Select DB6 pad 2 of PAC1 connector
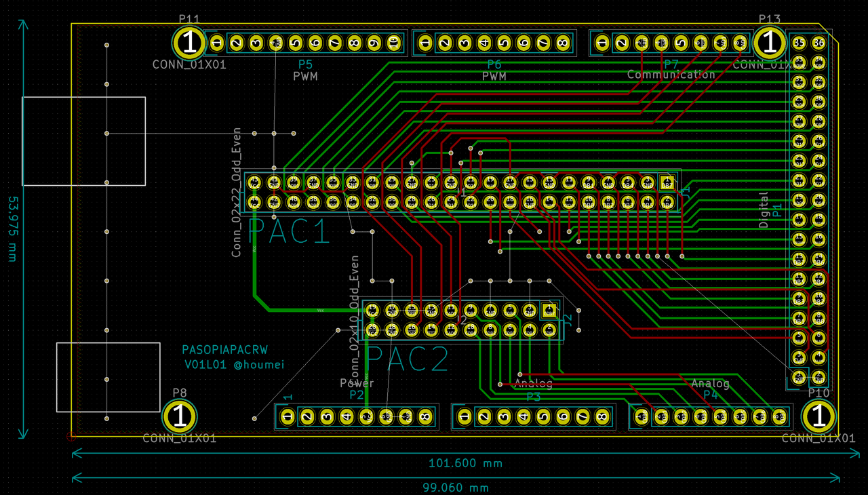This screenshot has height=495, width=868. (x=667, y=201)
